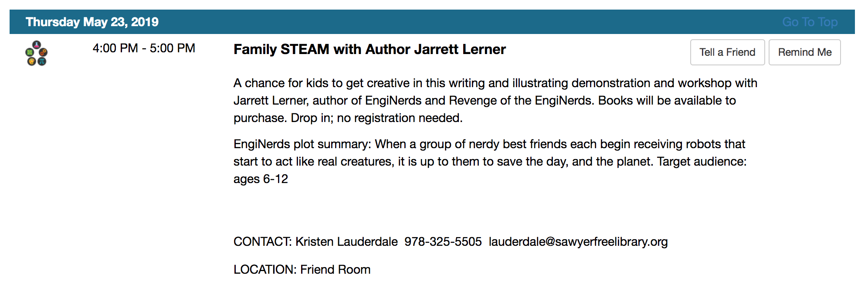The image size is (868, 292).
Task: Open the Family STEAM with Author Jarrett Lerner title
Action: pyautogui.click(x=370, y=49)
